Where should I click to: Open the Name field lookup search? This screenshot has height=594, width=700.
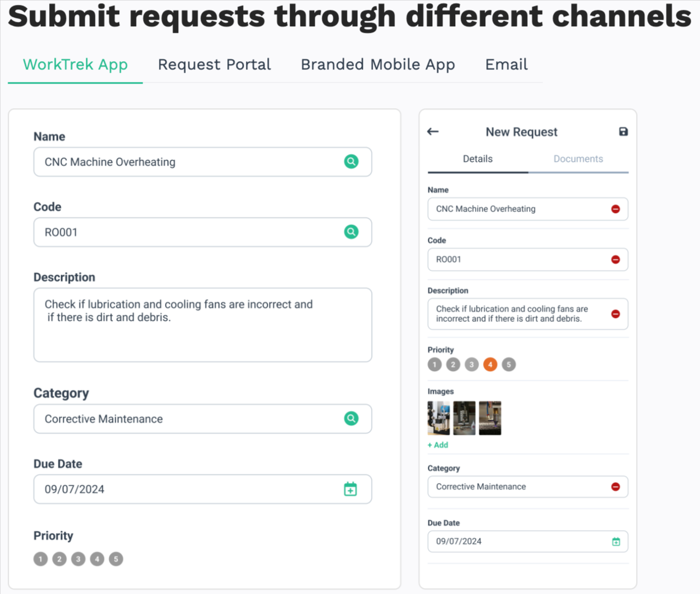click(351, 162)
